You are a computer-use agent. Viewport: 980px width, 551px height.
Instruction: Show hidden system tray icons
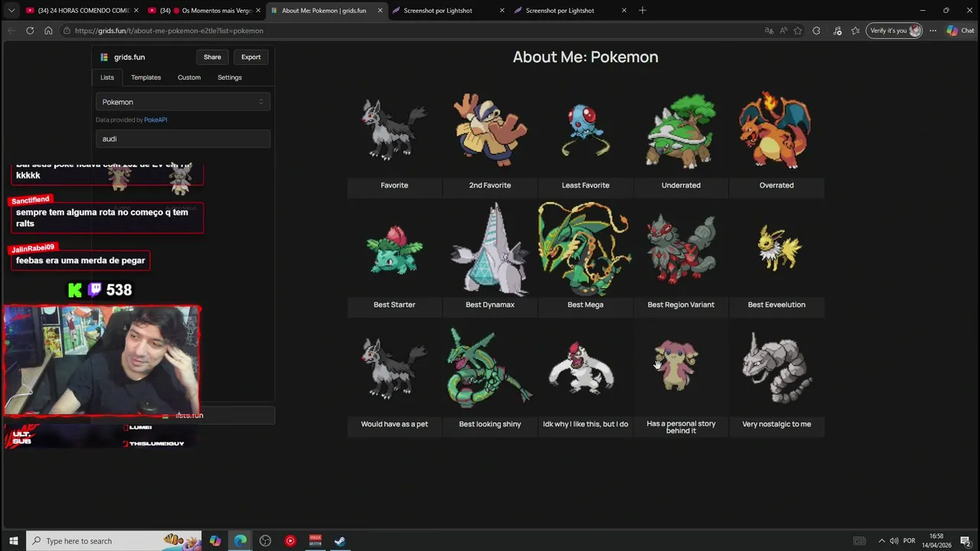881,541
